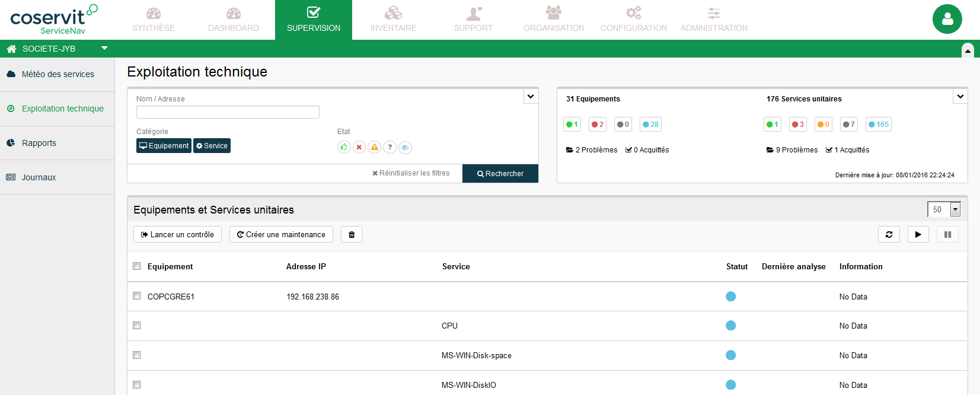Viewport: 980px width, 395px height.
Task: Click Créer une maintenance button
Action: 281,234
